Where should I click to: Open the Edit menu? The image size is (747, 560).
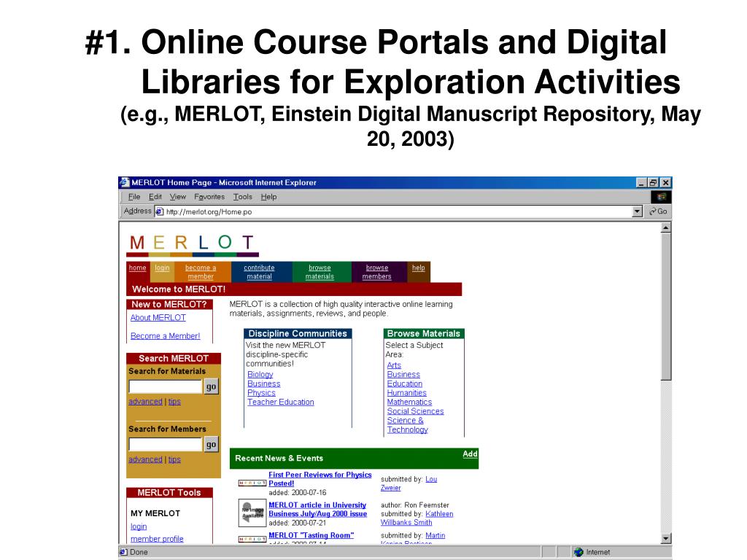(x=155, y=197)
